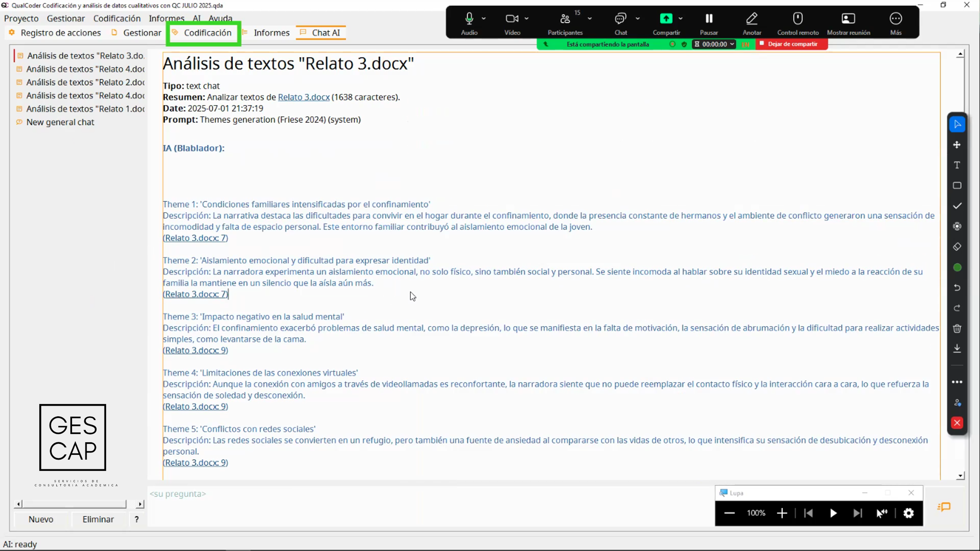
Task: Click Lupa next sentence button
Action: click(857, 513)
